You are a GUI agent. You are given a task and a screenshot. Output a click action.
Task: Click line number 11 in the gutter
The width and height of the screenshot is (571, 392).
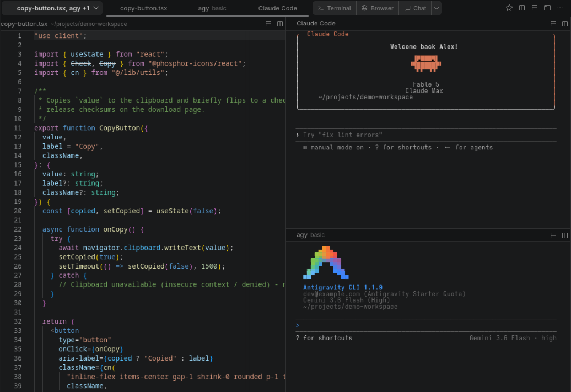click(x=18, y=128)
